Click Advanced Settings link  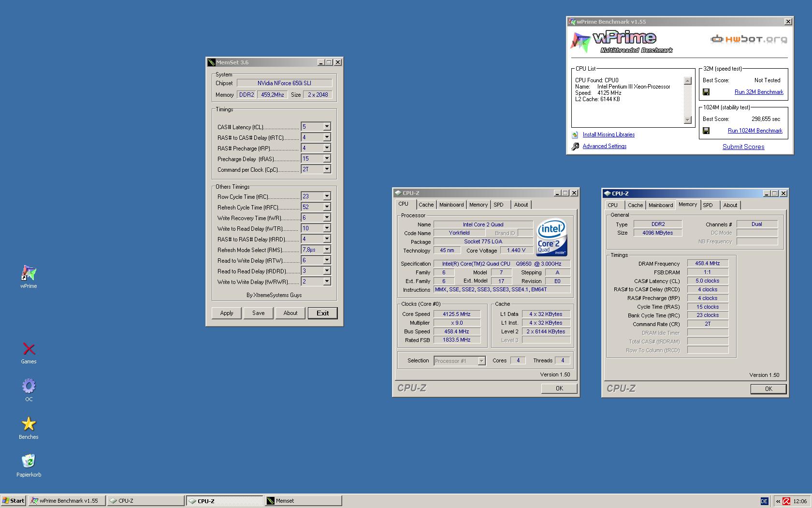[604, 146]
